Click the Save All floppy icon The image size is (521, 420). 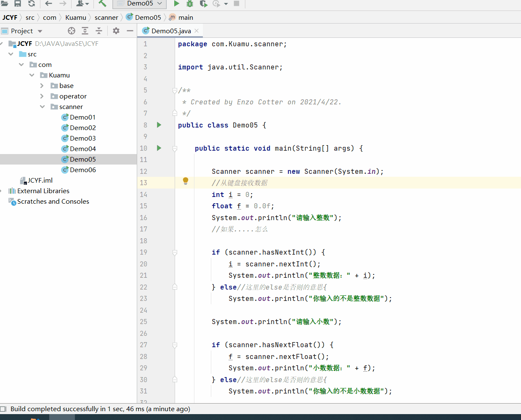pos(18,3)
